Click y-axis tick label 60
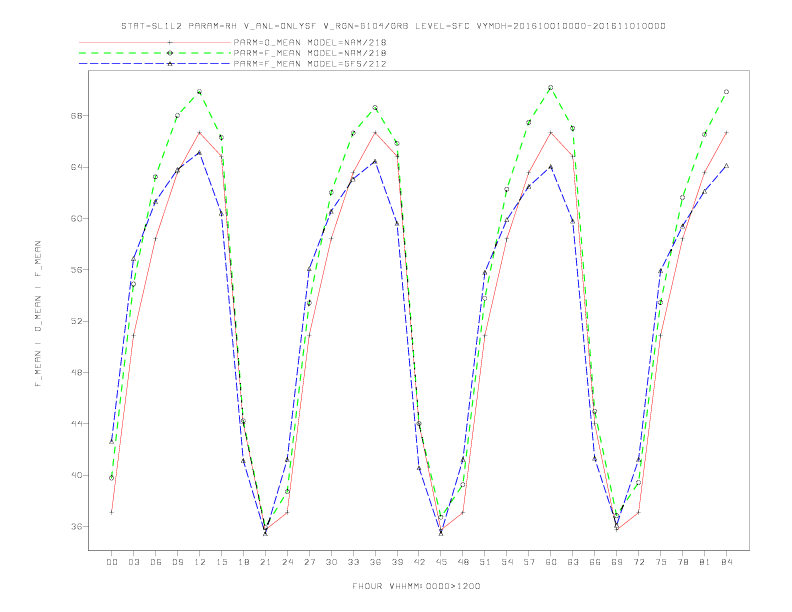Viewport: 792px width, 612px height. pyautogui.click(x=76, y=219)
